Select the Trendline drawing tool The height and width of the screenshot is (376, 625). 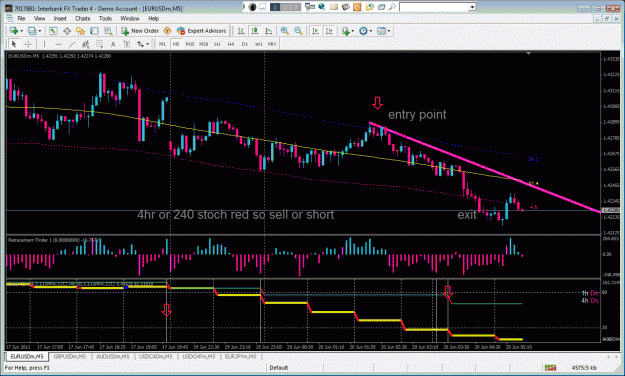coord(72,44)
